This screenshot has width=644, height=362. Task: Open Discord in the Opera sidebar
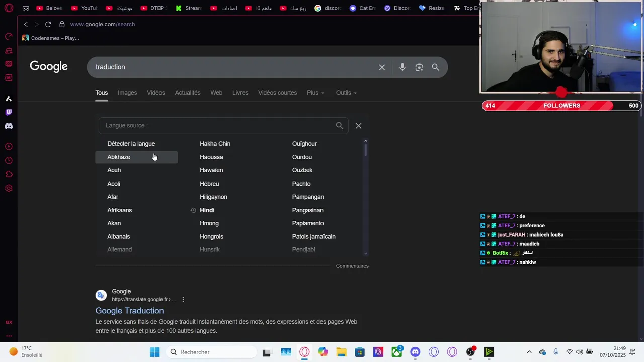pos(9,126)
